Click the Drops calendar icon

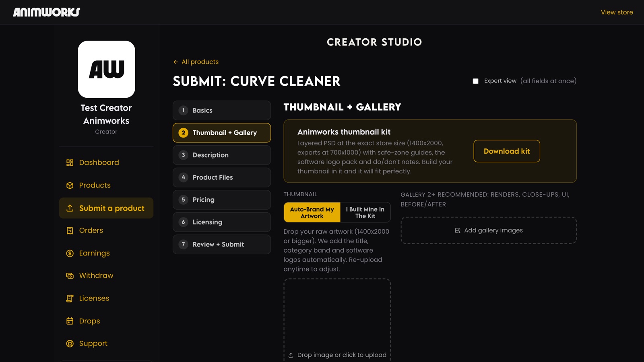[70, 321]
